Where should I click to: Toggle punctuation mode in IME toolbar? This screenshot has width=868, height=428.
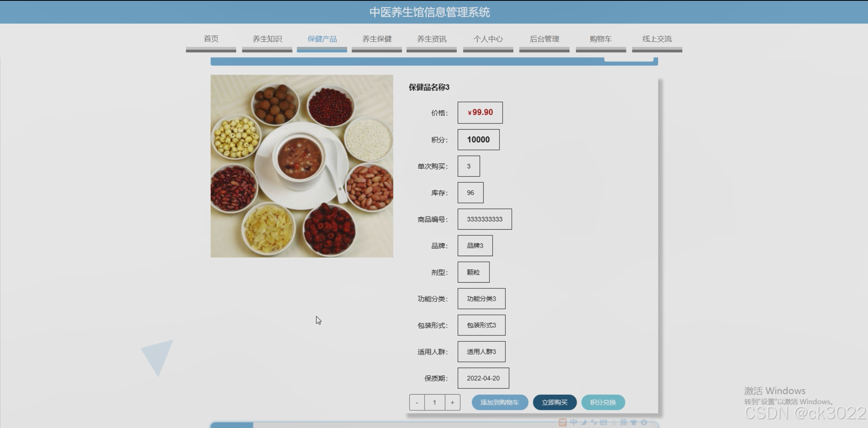pyautogui.click(x=594, y=422)
